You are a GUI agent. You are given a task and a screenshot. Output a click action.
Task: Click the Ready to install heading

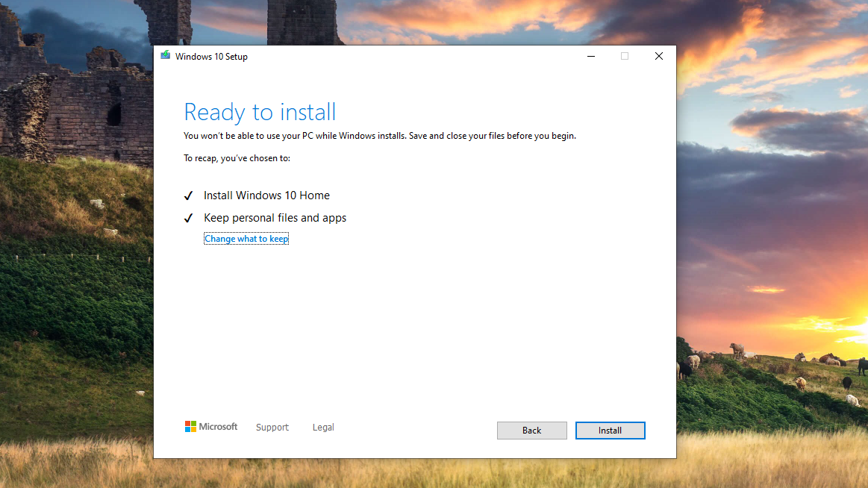[x=260, y=112]
